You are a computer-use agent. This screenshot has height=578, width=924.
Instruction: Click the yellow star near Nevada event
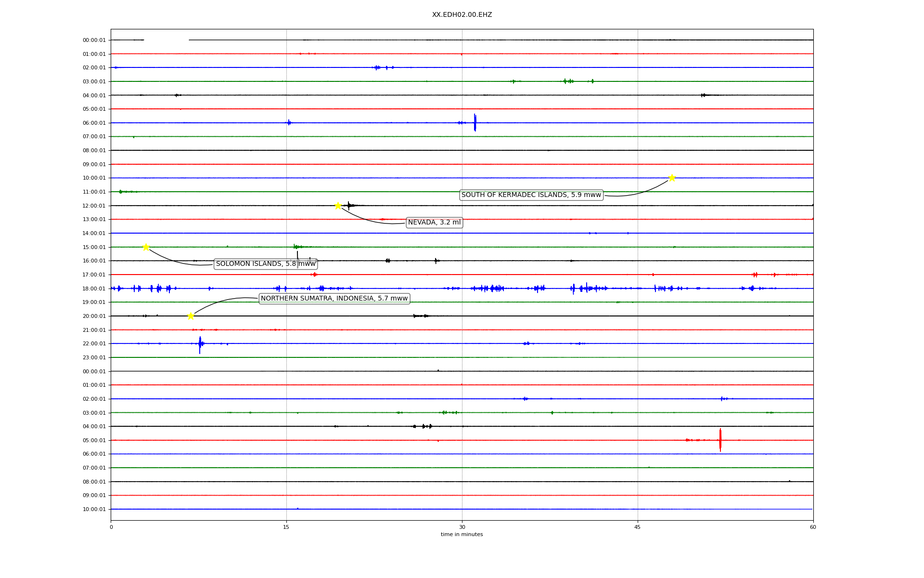point(338,206)
